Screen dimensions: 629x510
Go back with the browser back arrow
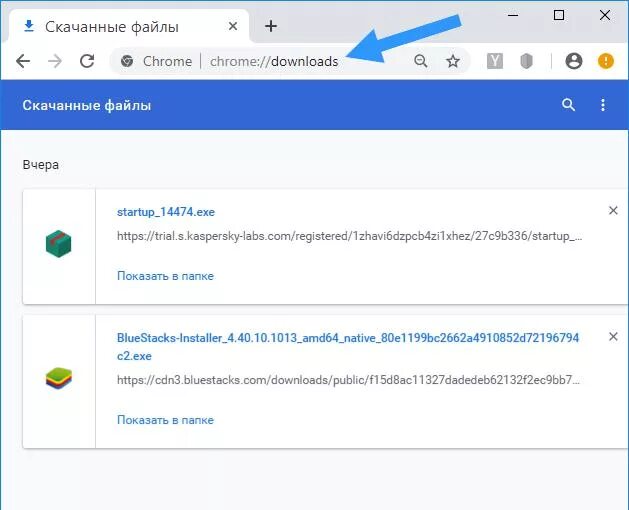23,61
